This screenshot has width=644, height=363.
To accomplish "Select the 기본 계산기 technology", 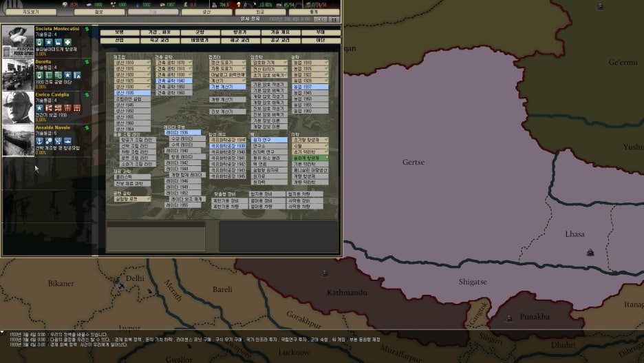I will click(228, 87).
